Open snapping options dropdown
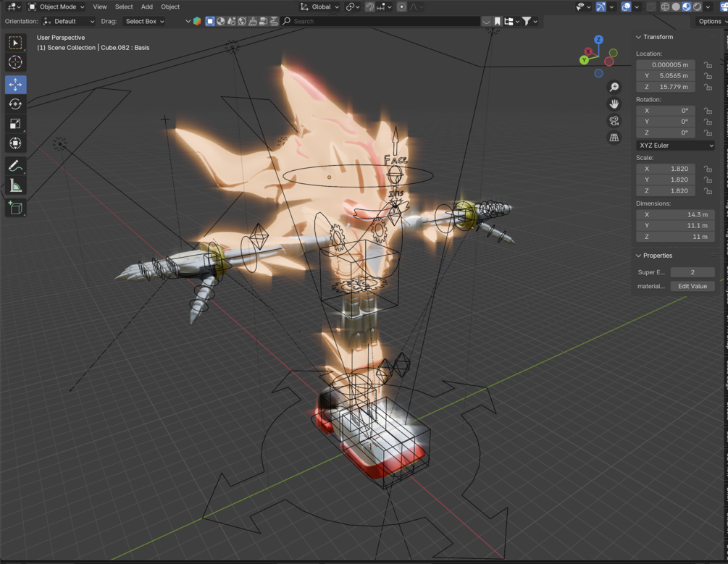 (385, 7)
